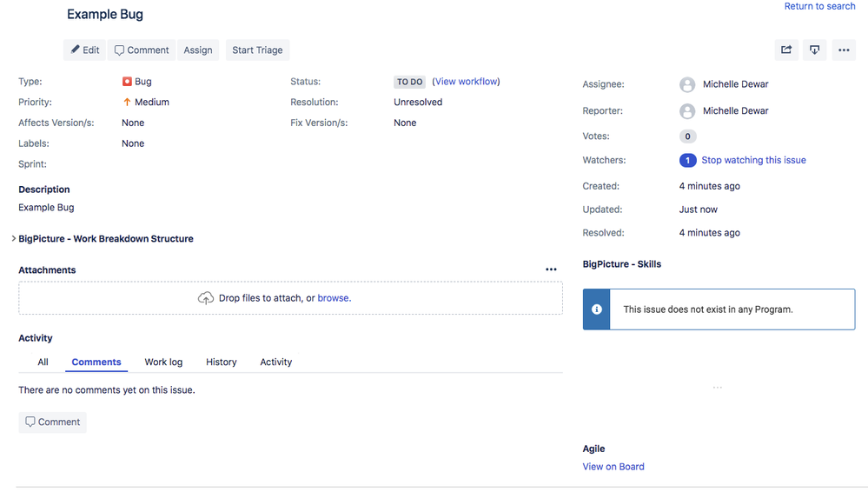The image size is (868, 492).
Task: Stop watching this issue
Action: point(753,160)
